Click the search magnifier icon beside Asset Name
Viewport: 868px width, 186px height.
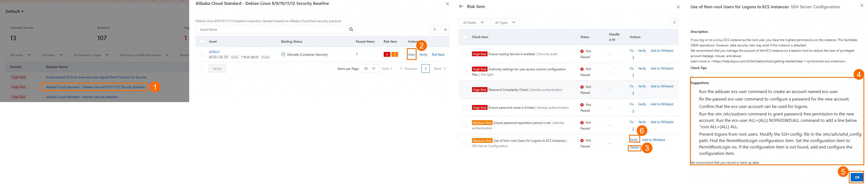point(351,30)
